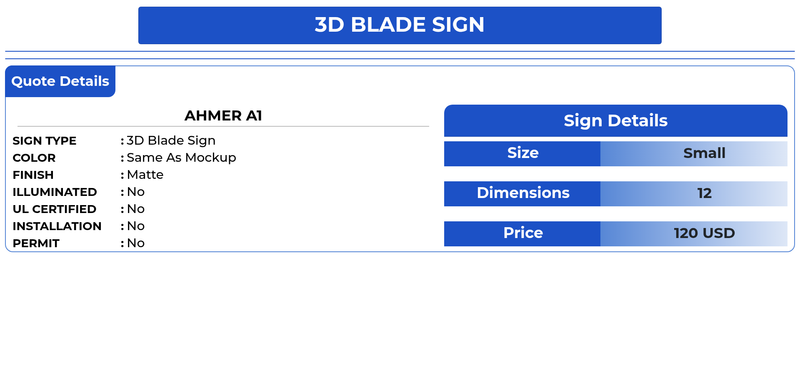Click the UL CERTIFIED field label
800x371 pixels.
click(54, 209)
